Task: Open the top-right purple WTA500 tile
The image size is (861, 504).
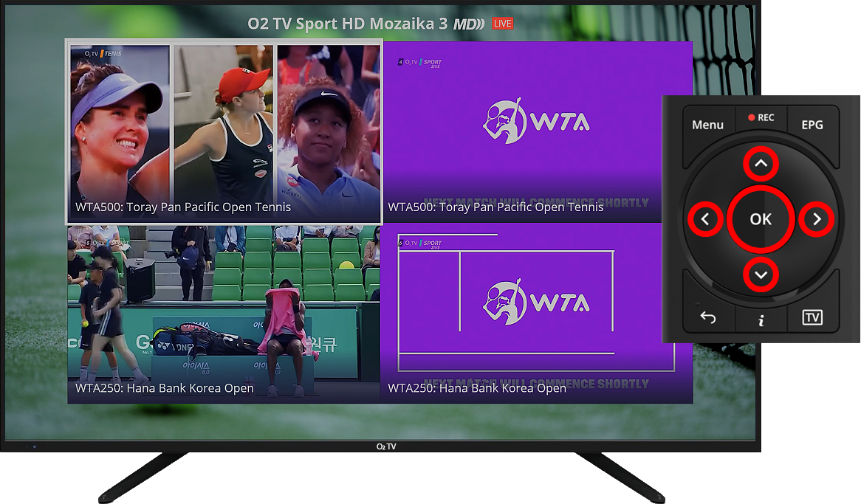Action: pos(537,131)
